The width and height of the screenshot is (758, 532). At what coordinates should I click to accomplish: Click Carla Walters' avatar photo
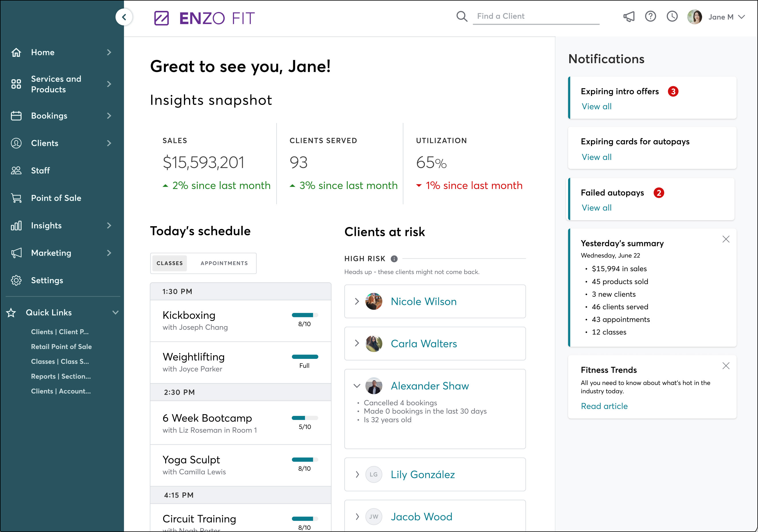tap(374, 344)
